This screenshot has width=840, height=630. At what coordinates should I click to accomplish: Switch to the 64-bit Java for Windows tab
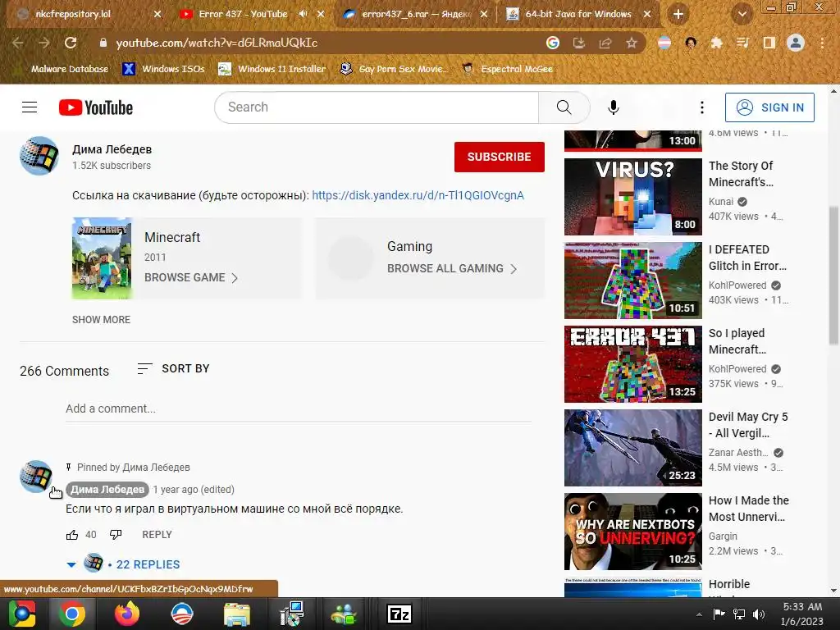pos(578,15)
